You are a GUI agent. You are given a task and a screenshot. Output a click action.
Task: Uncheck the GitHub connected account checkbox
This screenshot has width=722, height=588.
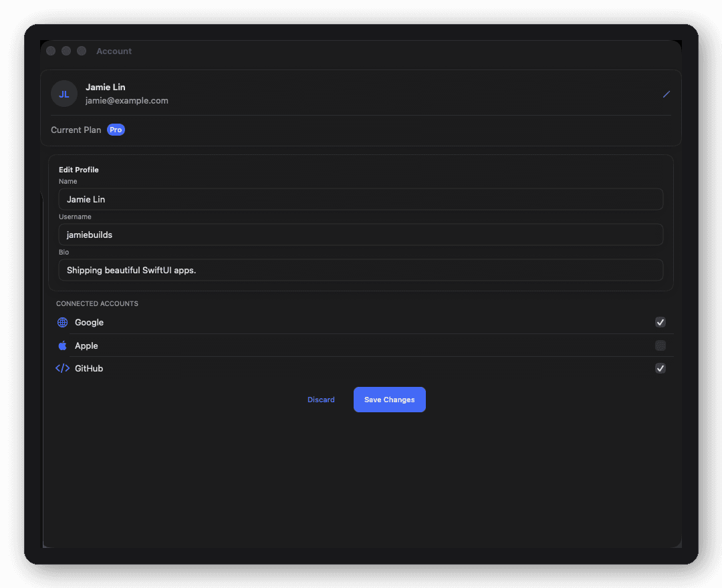pos(660,368)
